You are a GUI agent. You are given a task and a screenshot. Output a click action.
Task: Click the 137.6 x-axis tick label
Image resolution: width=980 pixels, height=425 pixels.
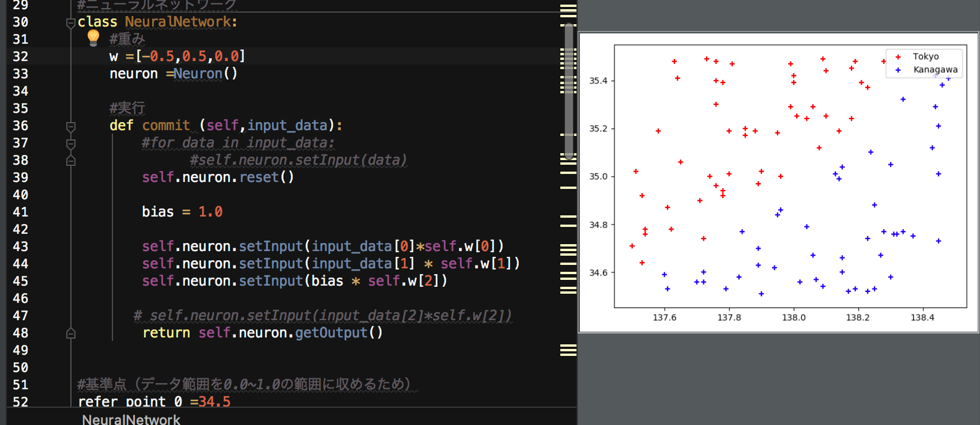click(x=665, y=317)
